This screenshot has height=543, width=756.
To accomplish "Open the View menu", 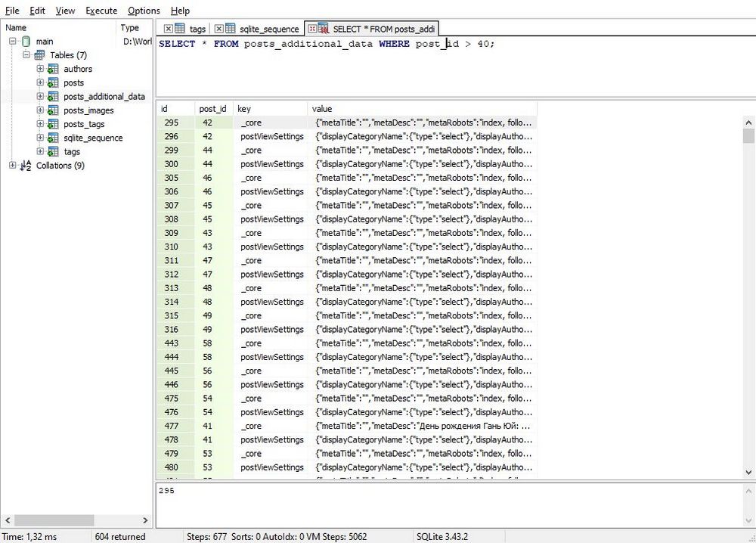I will 65,11.
